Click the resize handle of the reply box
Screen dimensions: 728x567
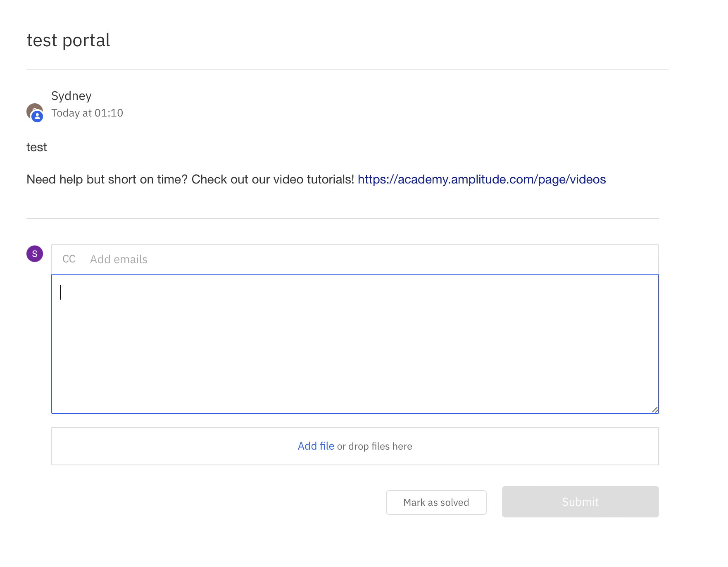point(655,410)
